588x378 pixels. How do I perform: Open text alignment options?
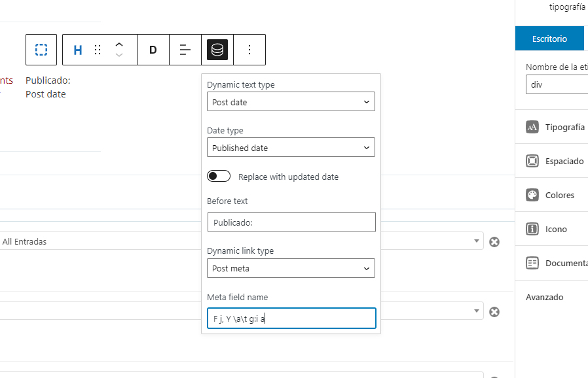pos(185,50)
